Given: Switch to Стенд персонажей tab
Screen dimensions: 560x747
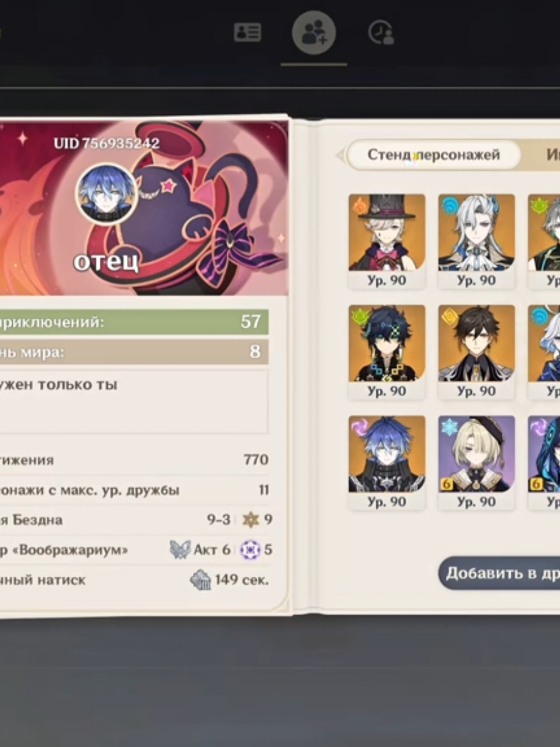Looking at the screenshot, I should [x=434, y=155].
